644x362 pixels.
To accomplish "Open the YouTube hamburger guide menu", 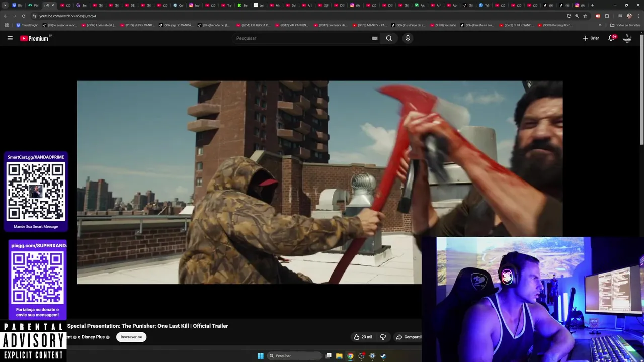I will point(10,38).
